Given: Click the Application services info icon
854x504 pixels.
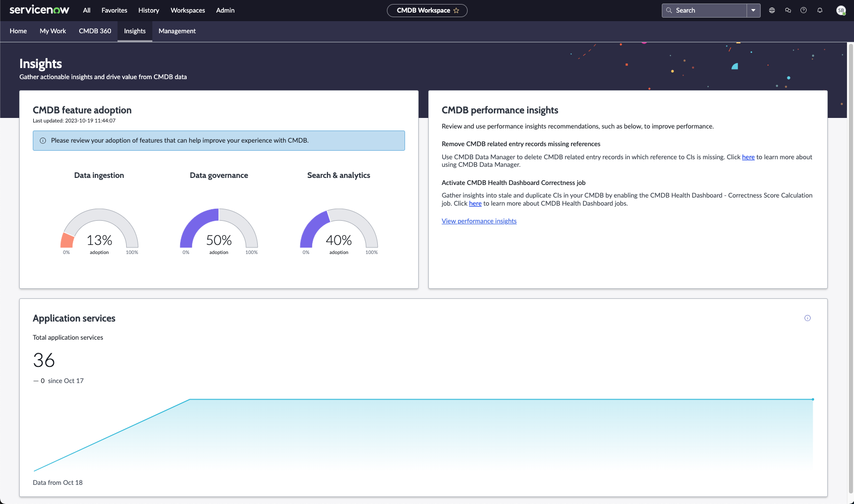Looking at the screenshot, I should pyautogui.click(x=808, y=318).
